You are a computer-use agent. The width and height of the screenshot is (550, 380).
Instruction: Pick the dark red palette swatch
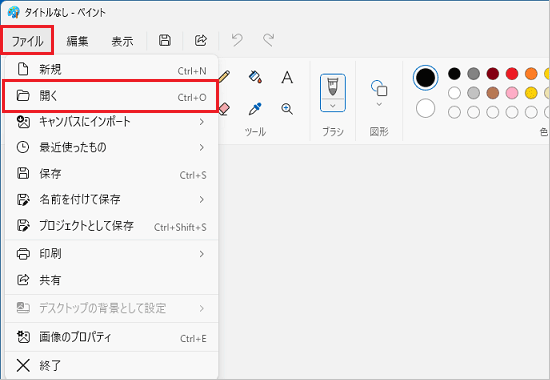[493, 74]
